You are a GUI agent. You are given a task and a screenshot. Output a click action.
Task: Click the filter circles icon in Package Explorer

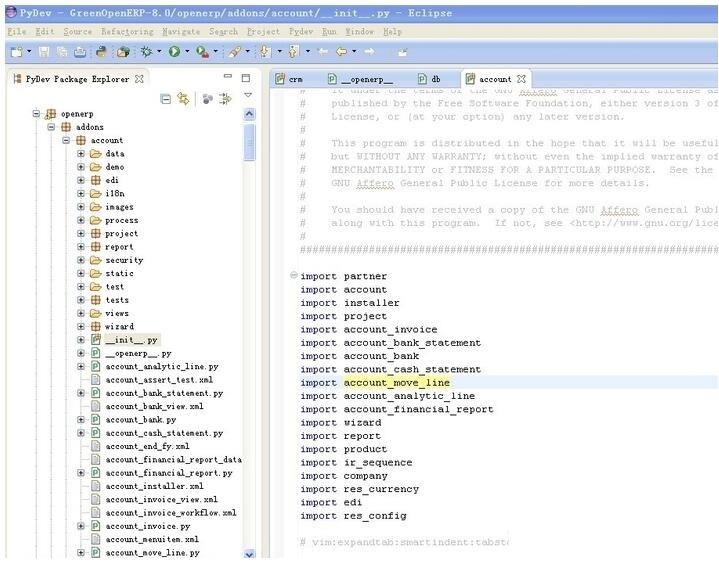tap(208, 99)
